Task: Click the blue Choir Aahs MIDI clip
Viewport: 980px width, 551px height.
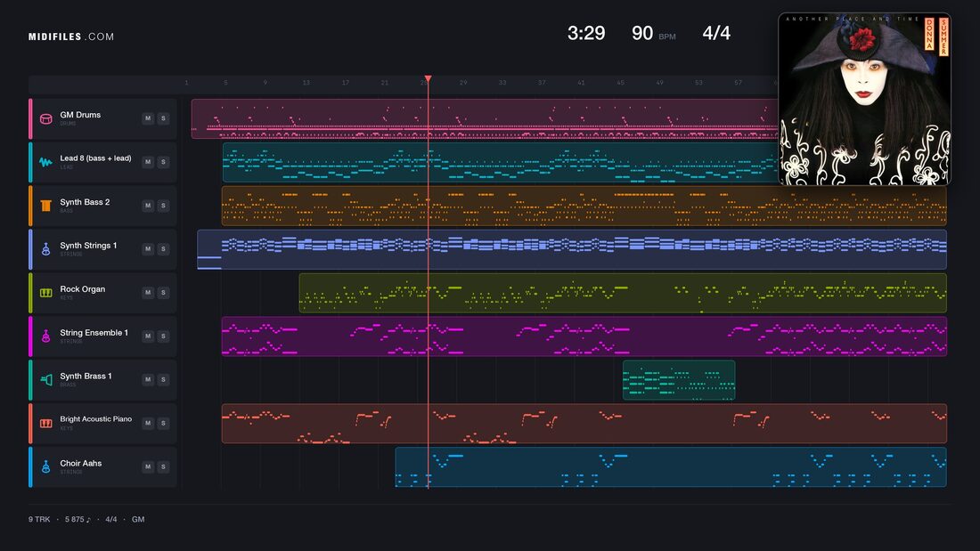Action: coord(671,467)
